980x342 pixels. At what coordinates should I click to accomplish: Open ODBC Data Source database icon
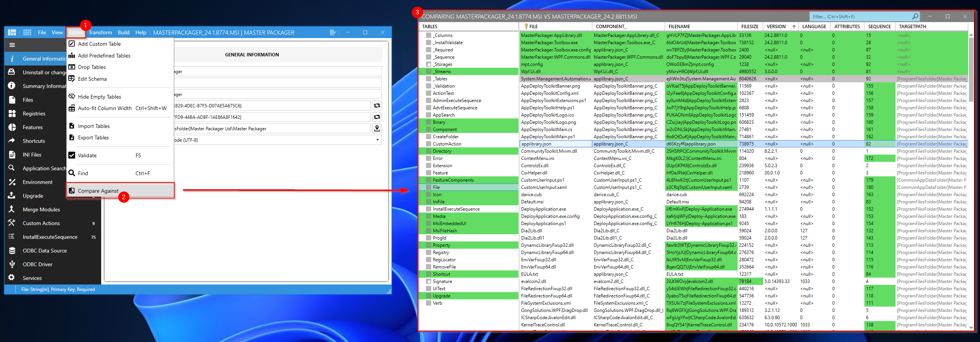point(12,251)
